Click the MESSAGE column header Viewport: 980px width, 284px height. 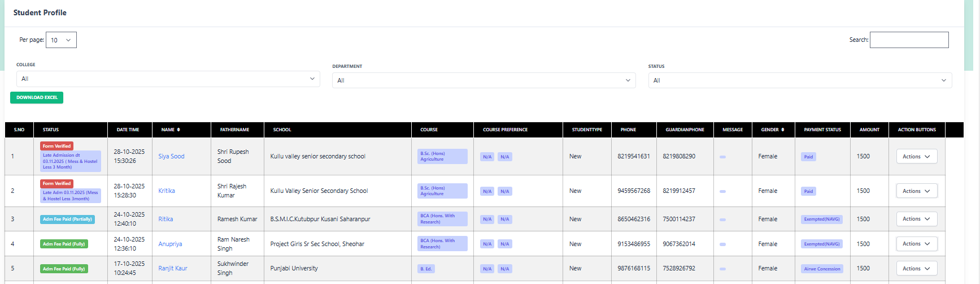[x=733, y=130]
